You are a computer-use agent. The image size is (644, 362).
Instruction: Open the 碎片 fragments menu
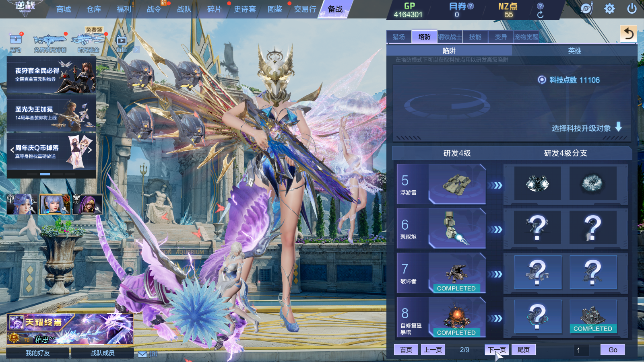[x=215, y=9]
